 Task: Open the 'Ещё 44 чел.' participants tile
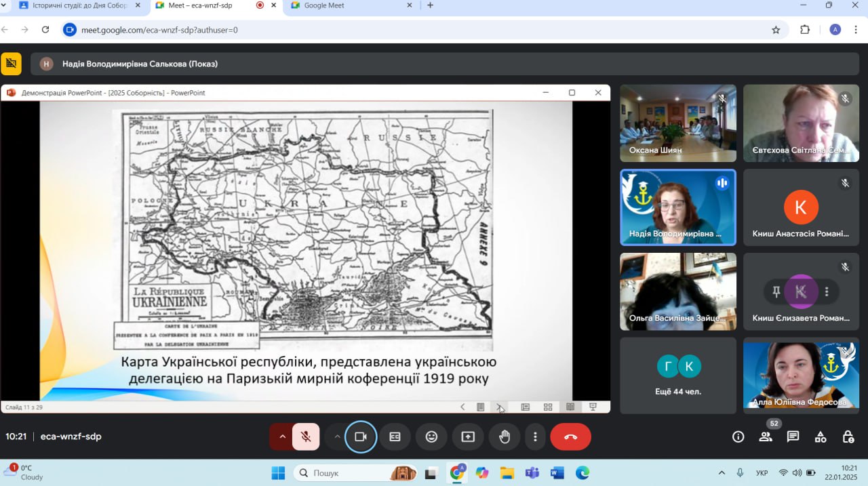pos(678,376)
